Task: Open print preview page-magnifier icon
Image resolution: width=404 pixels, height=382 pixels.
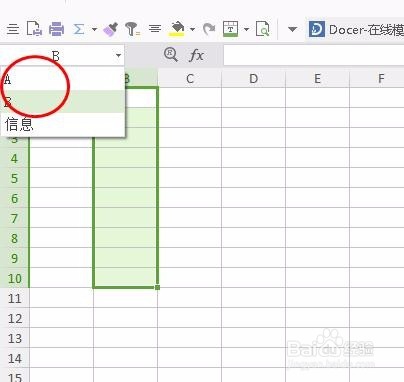Action: [263, 29]
